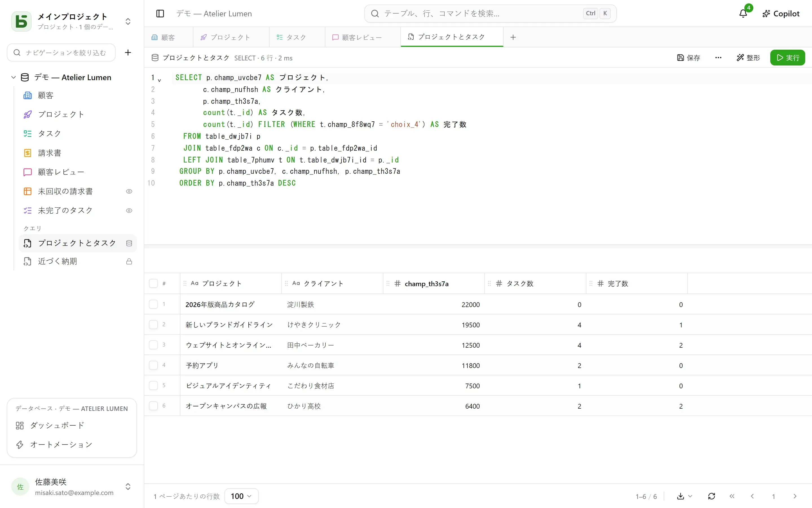Toggle the sidebar panel icon
This screenshot has height=508, width=812.
pyautogui.click(x=160, y=14)
